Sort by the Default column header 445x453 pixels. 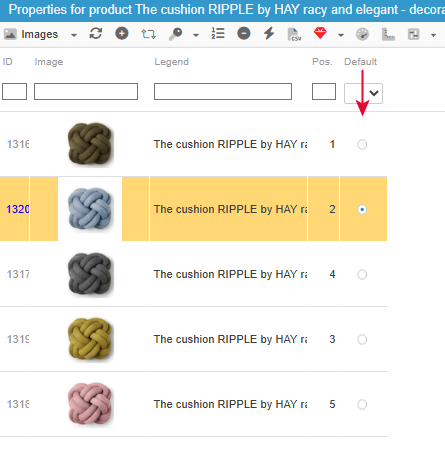360,62
